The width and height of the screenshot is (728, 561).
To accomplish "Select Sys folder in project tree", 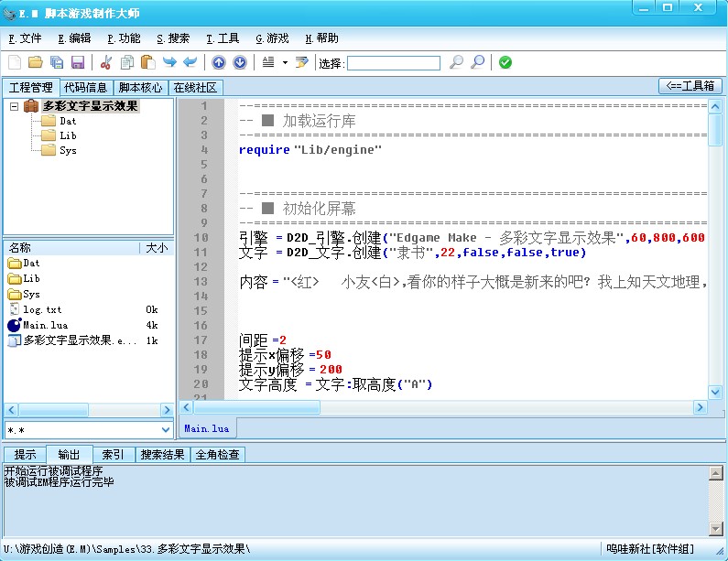I will [x=68, y=150].
